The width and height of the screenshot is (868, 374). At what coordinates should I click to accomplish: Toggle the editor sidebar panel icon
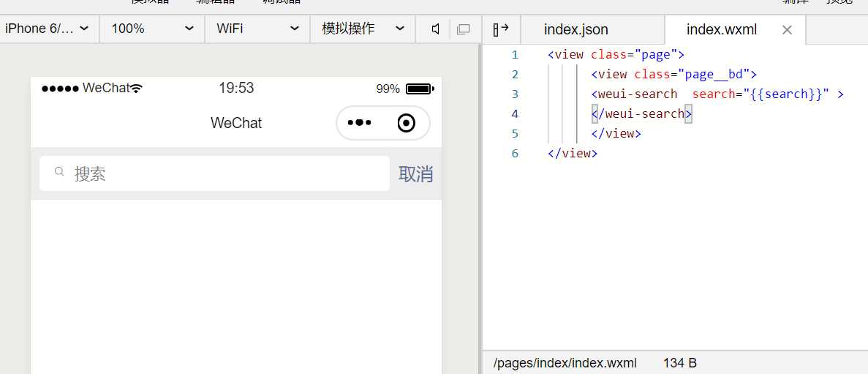(x=500, y=29)
